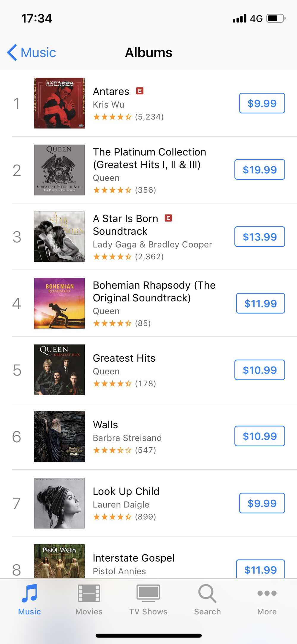Purchase Look Up Child for $9.99
This screenshot has width=297, height=644.
pos(262,503)
